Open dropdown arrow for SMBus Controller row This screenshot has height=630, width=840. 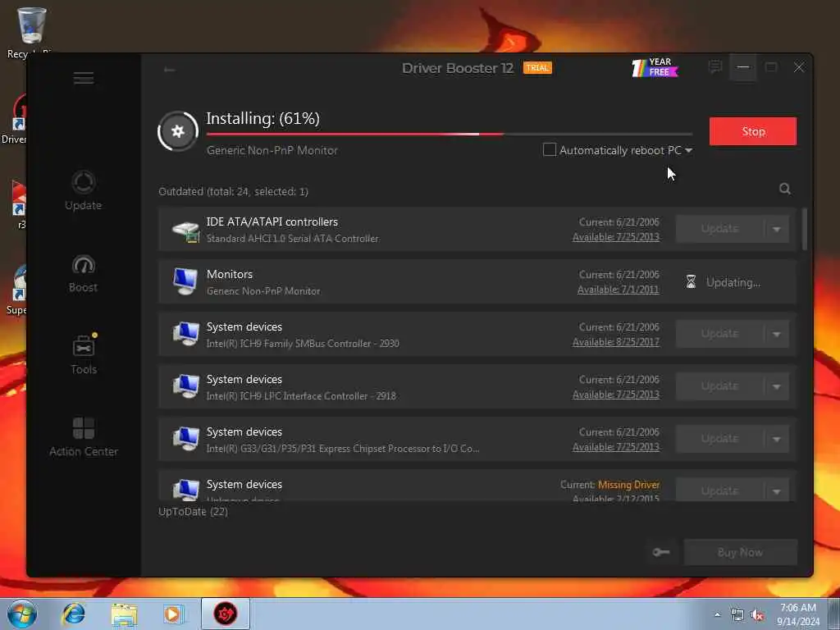[776, 335]
